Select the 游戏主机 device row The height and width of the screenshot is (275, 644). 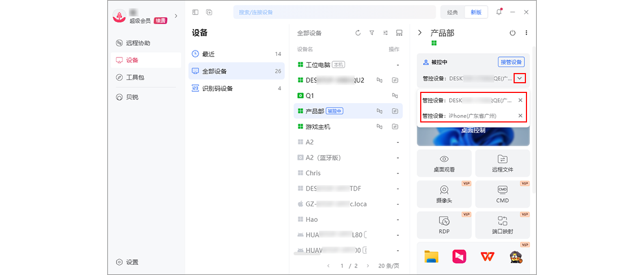(x=349, y=127)
